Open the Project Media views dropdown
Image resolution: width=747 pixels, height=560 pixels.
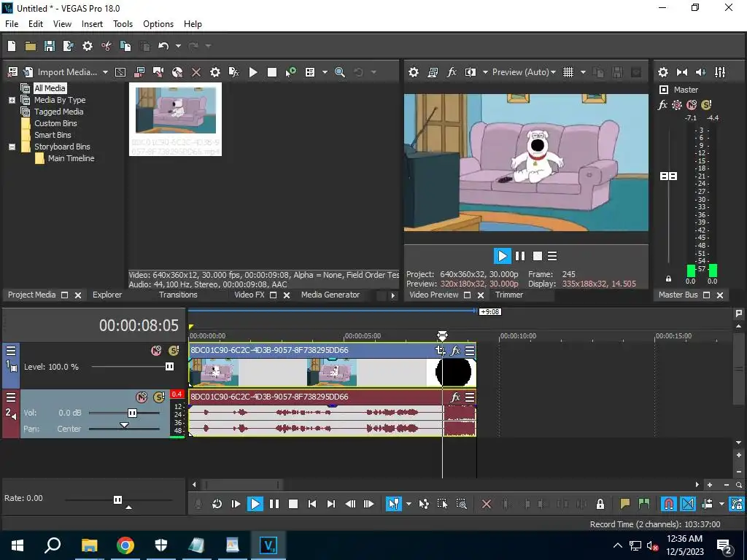click(325, 72)
